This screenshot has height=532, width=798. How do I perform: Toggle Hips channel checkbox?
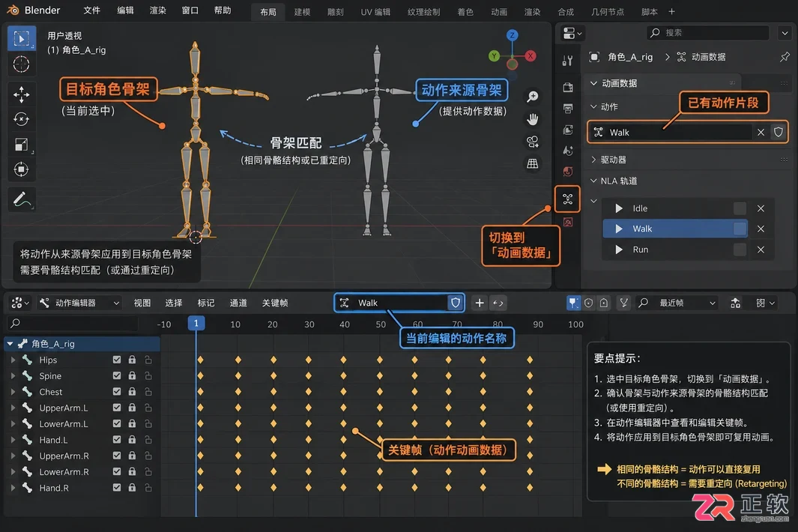tap(117, 360)
